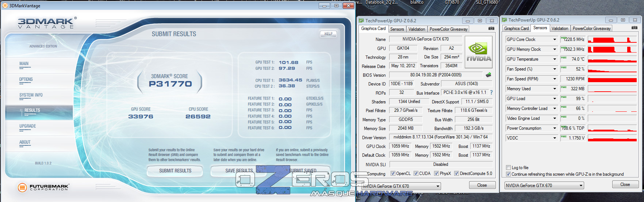Switch to Validation tab in left GPU-Z window

(x=417, y=29)
